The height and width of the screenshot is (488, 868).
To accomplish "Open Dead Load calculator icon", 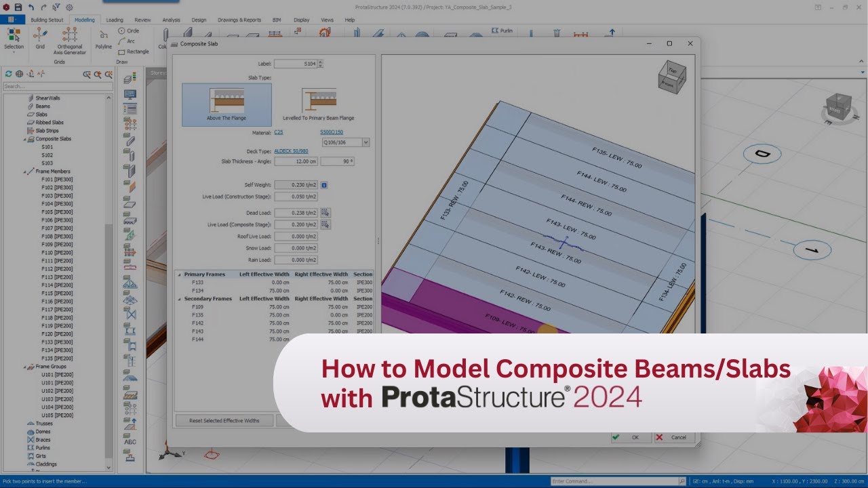I will click(325, 213).
